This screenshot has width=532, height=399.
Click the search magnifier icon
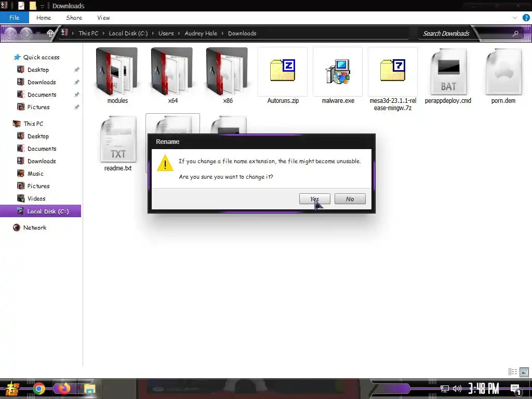tap(515, 33)
